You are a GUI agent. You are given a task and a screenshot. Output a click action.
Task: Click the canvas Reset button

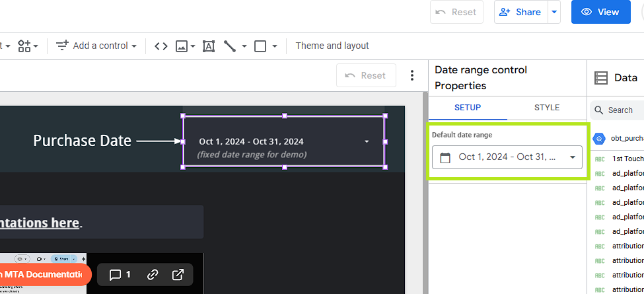click(366, 75)
